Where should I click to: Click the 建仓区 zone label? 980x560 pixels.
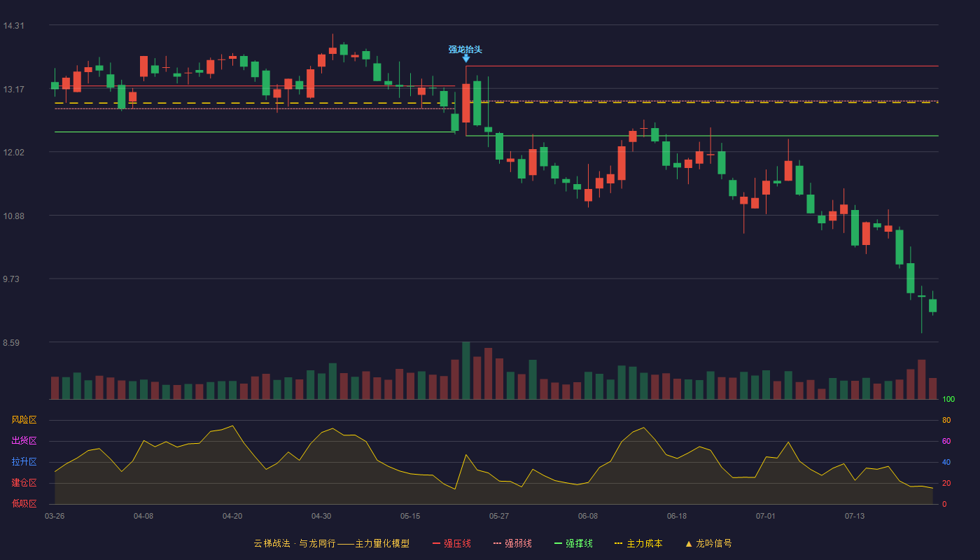[x=24, y=483]
